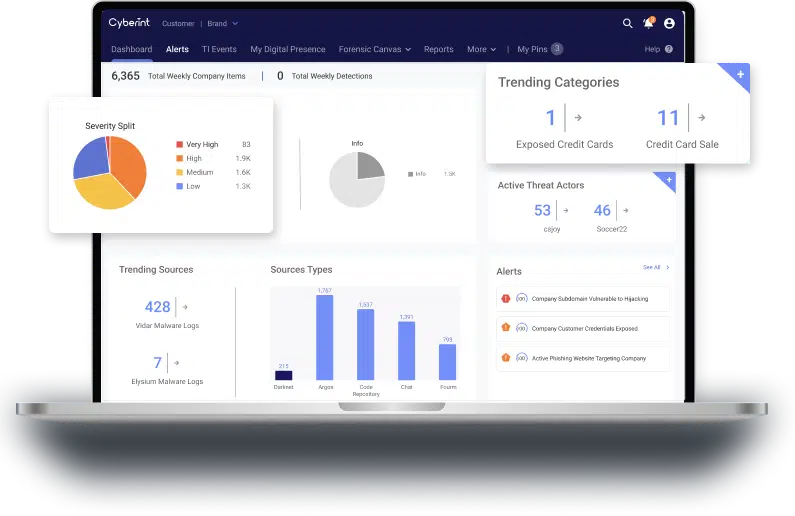Screen dimensions: 795x516
Task: Click plus corner on Active Threat Actors
Action: pos(667,180)
